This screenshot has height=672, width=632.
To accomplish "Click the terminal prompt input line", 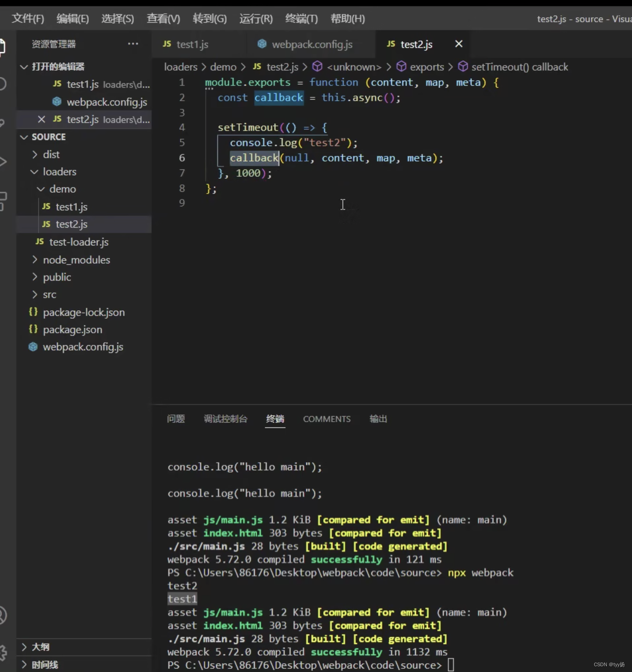I will 311,665.
